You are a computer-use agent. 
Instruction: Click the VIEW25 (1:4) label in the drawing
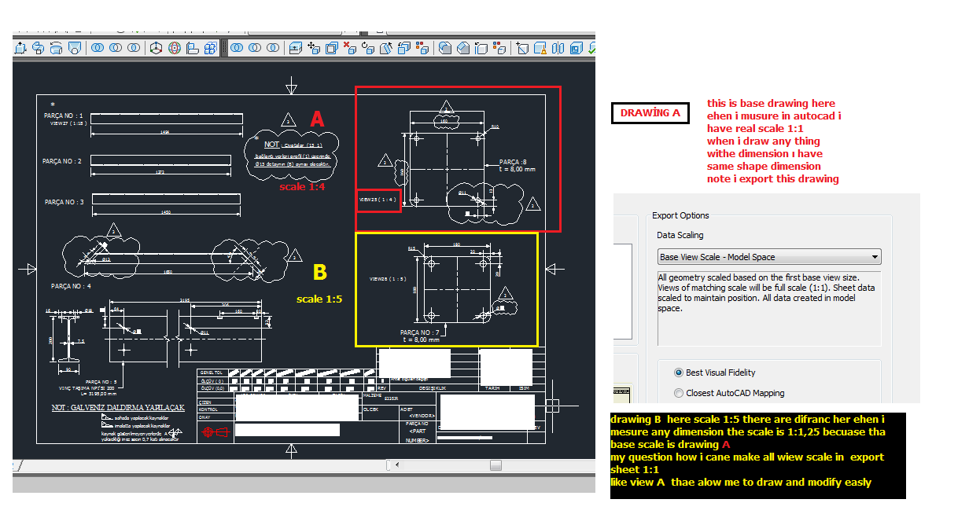tap(378, 200)
